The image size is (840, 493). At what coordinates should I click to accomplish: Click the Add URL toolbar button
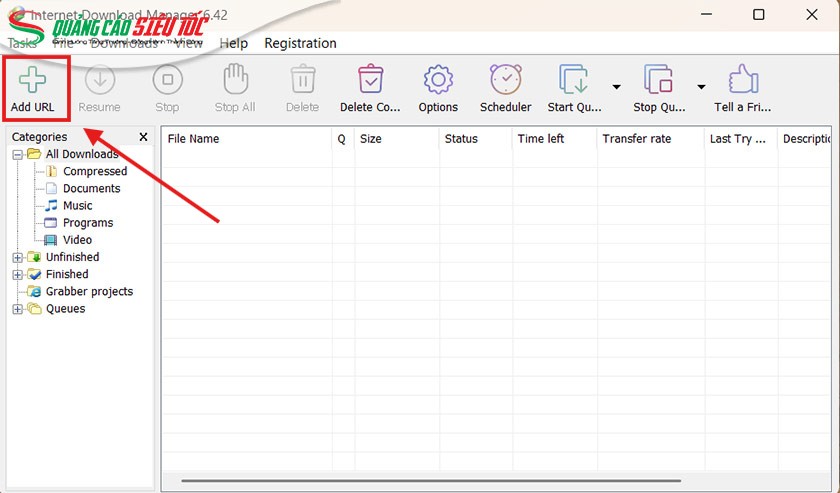click(x=33, y=89)
